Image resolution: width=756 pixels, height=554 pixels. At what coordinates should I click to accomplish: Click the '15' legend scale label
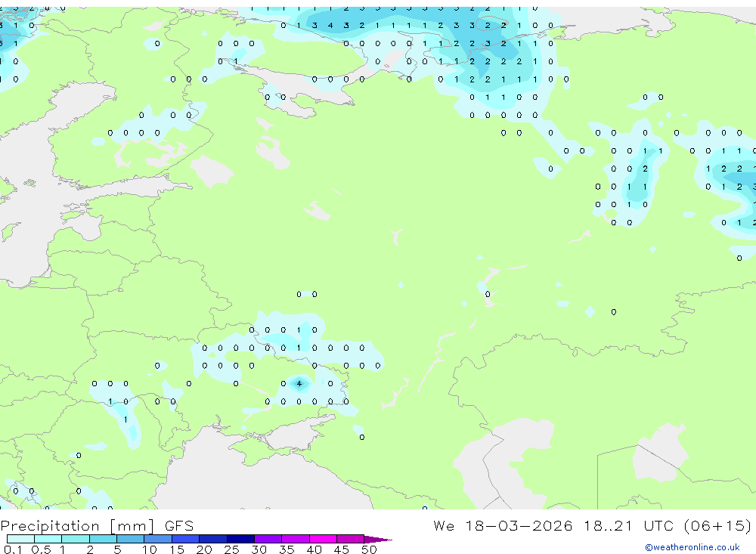177,549
